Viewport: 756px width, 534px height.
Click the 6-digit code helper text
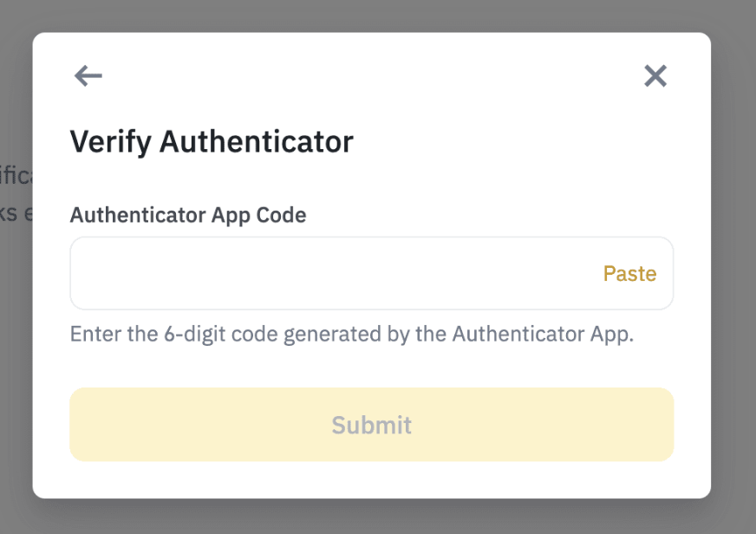pyautogui.click(x=352, y=335)
